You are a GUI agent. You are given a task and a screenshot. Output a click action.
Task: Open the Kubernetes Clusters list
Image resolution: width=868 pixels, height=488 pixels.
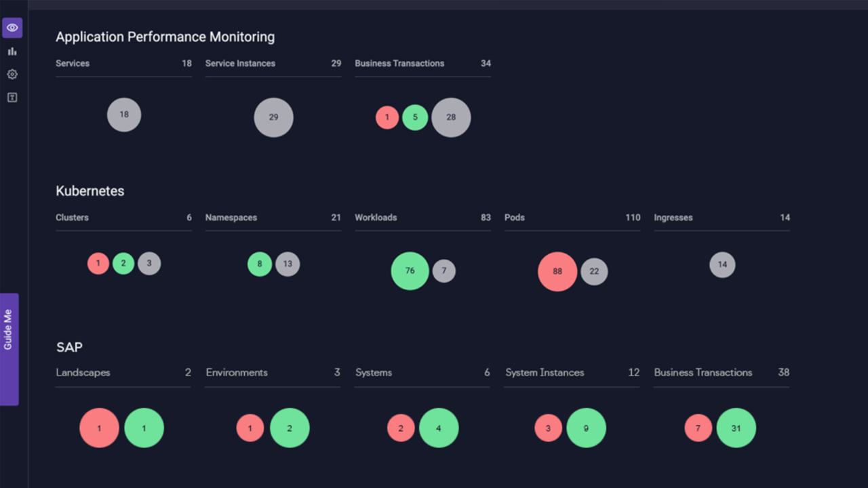71,218
